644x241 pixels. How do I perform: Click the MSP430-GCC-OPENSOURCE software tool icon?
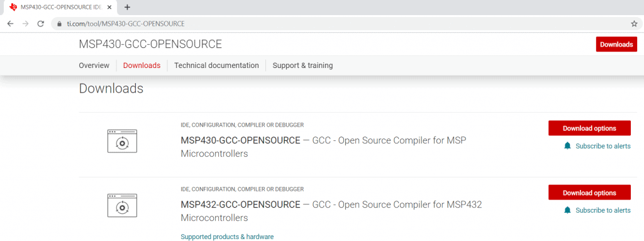122,141
